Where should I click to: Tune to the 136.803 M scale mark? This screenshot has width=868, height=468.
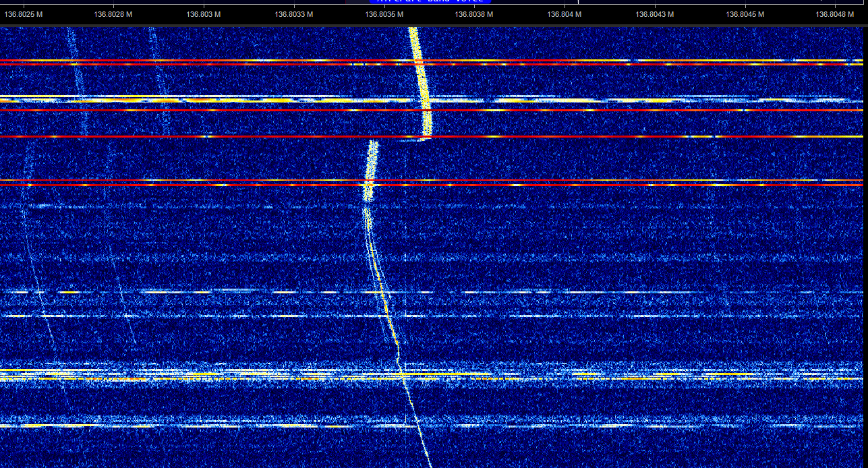pos(204,14)
